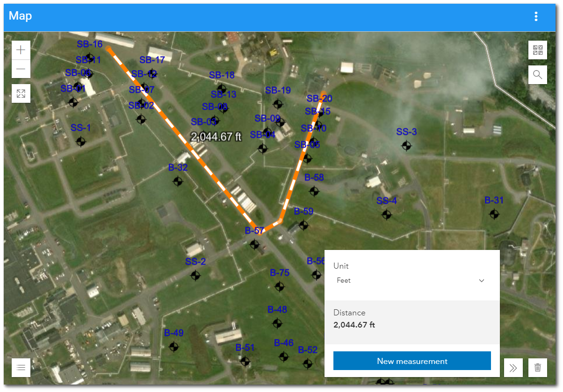Open the layer list panel
Screen dimensions: 563x392
pyautogui.click(x=21, y=367)
